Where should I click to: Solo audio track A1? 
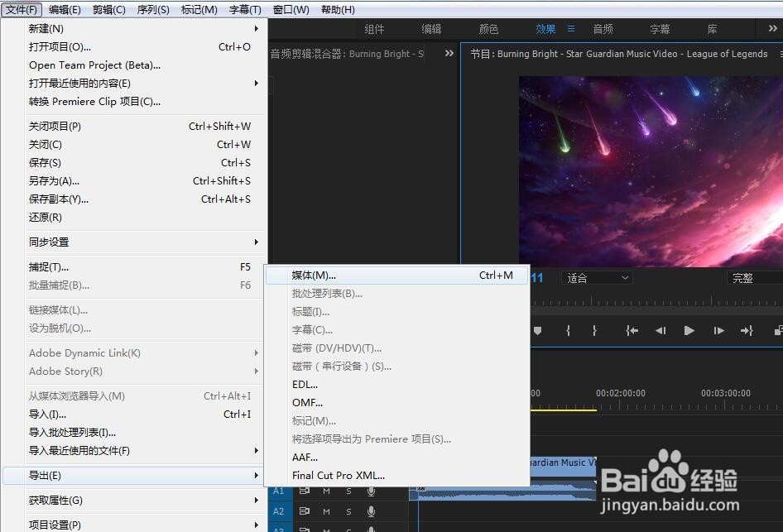pos(348,491)
